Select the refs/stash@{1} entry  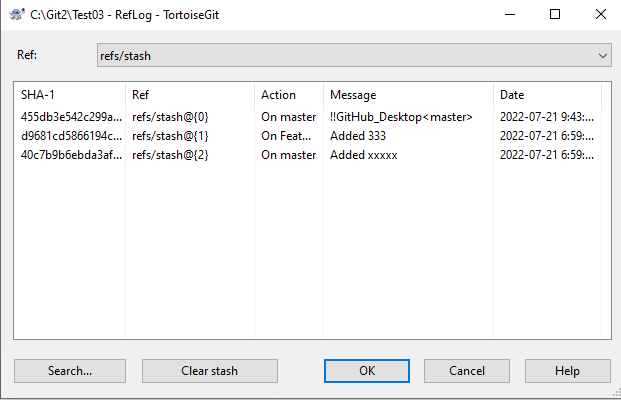pyautogui.click(x=170, y=136)
